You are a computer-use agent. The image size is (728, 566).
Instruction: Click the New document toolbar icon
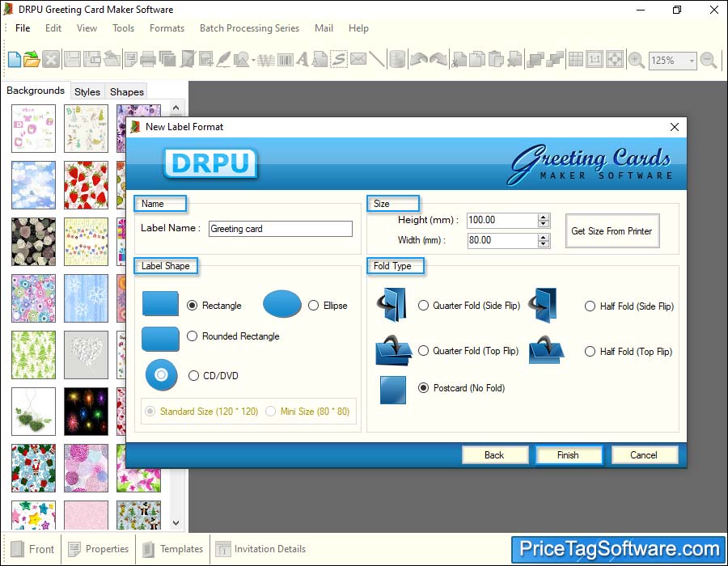pyautogui.click(x=15, y=60)
